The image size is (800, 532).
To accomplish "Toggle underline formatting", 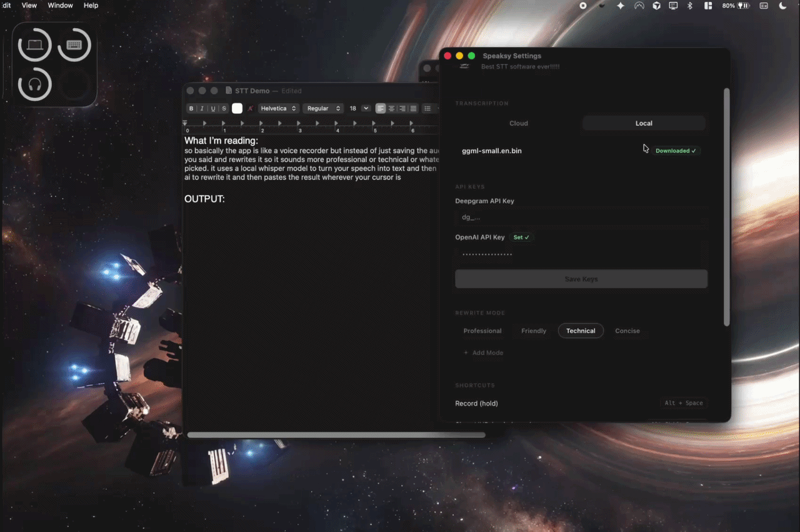I will pyautogui.click(x=212, y=108).
